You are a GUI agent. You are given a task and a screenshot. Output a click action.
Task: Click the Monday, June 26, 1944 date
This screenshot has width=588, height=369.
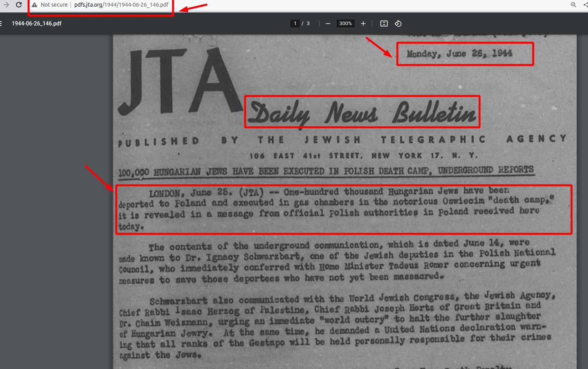pyautogui.click(x=459, y=54)
